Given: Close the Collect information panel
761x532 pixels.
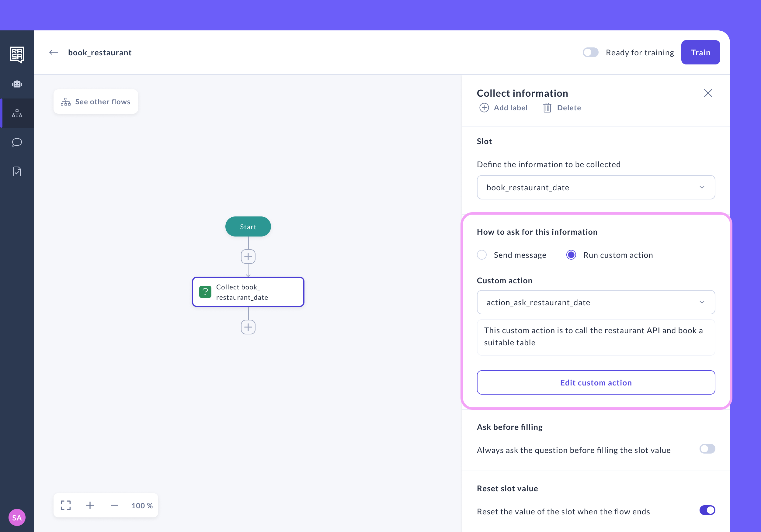Looking at the screenshot, I should pyautogui.click(x=708, y=93).
